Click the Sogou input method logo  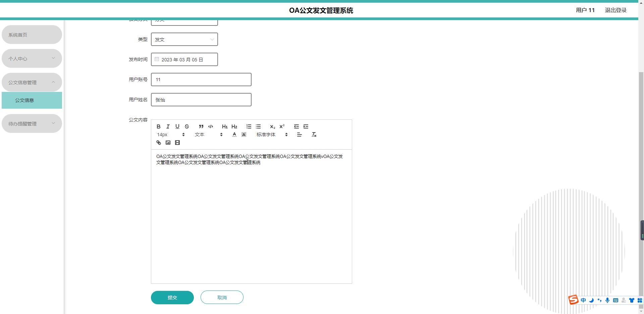click(573, 300)
